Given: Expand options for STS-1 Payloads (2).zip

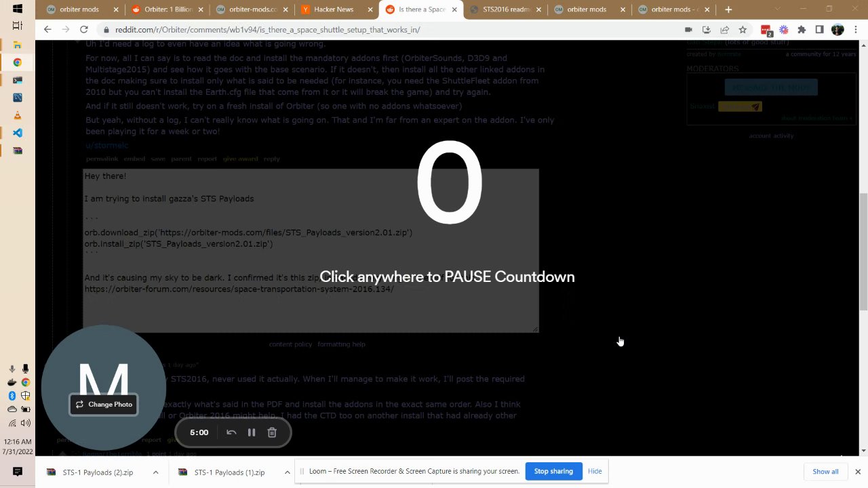Looking at the screenshot, I should pyautogui.click(x=155, y=472).
